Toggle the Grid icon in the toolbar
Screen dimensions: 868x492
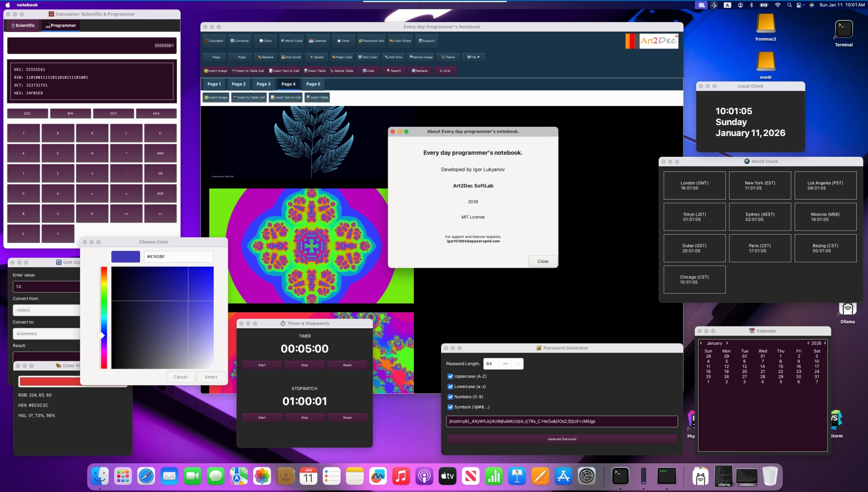(x=445, y=71)
